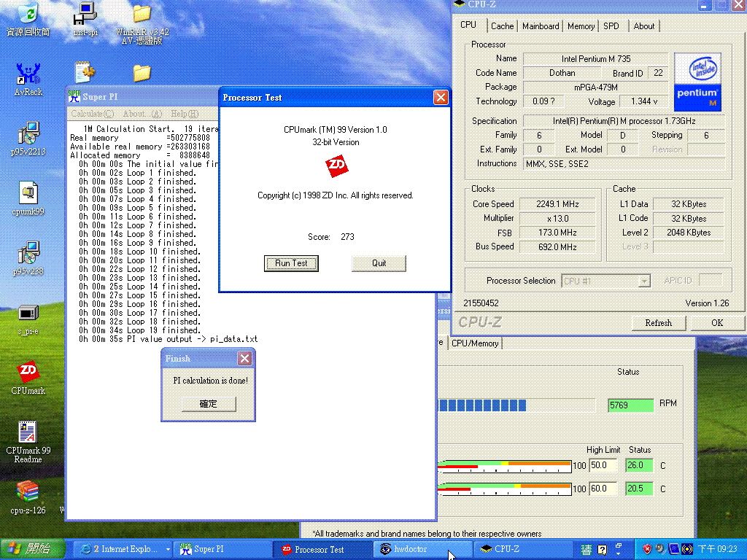Click the 26.0 temperature status value
Image resolution: width=747 pixels, height=560 pixels.
pos(639,465)
